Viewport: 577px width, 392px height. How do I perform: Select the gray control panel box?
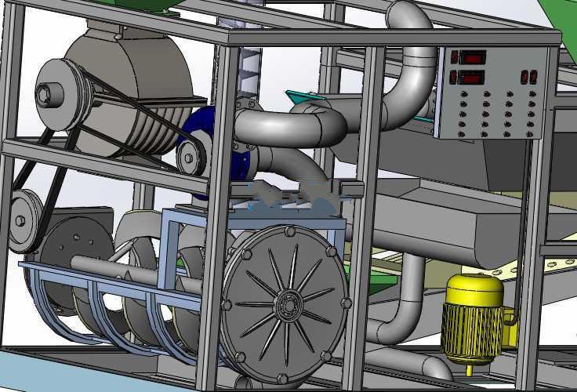(x=492, y=93)
